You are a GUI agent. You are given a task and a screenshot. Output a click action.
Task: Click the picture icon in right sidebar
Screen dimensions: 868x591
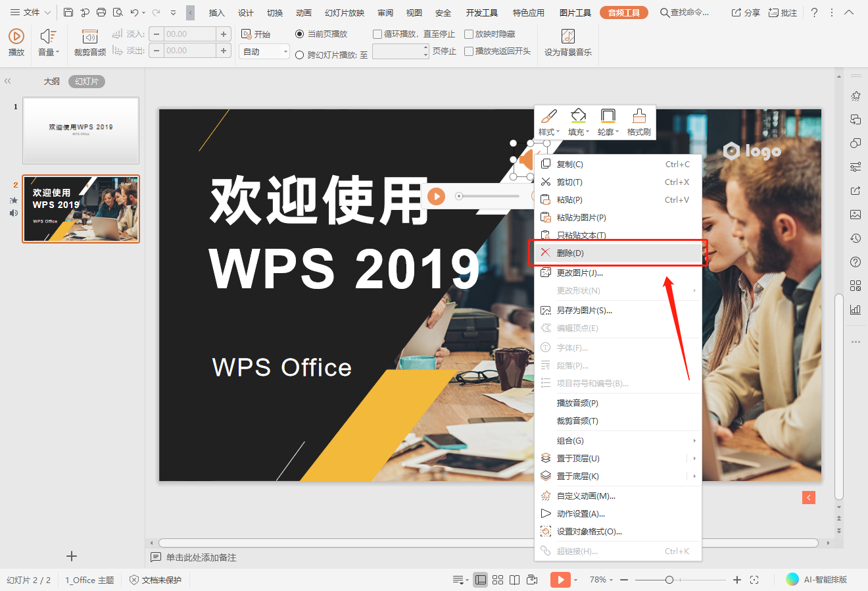pos(856,215)
